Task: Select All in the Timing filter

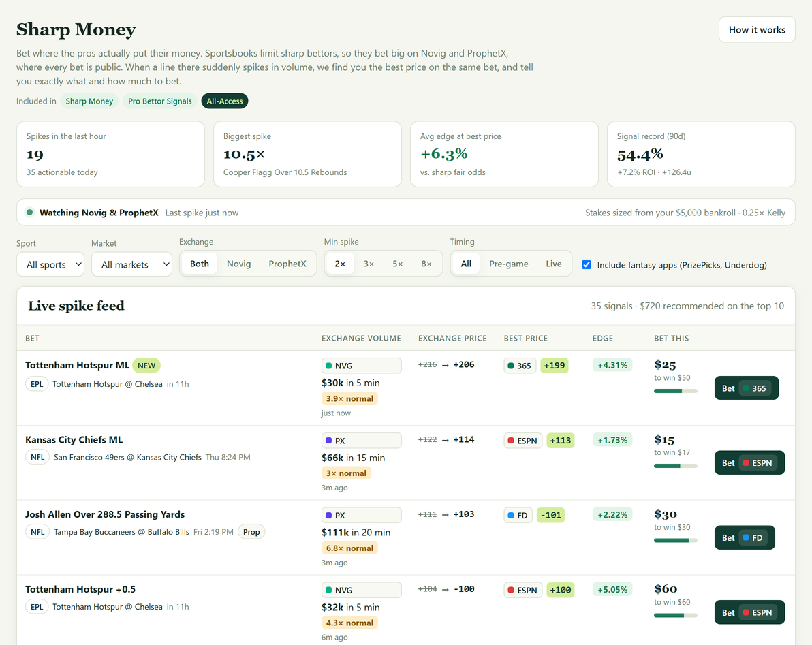Action: [466, 264]
